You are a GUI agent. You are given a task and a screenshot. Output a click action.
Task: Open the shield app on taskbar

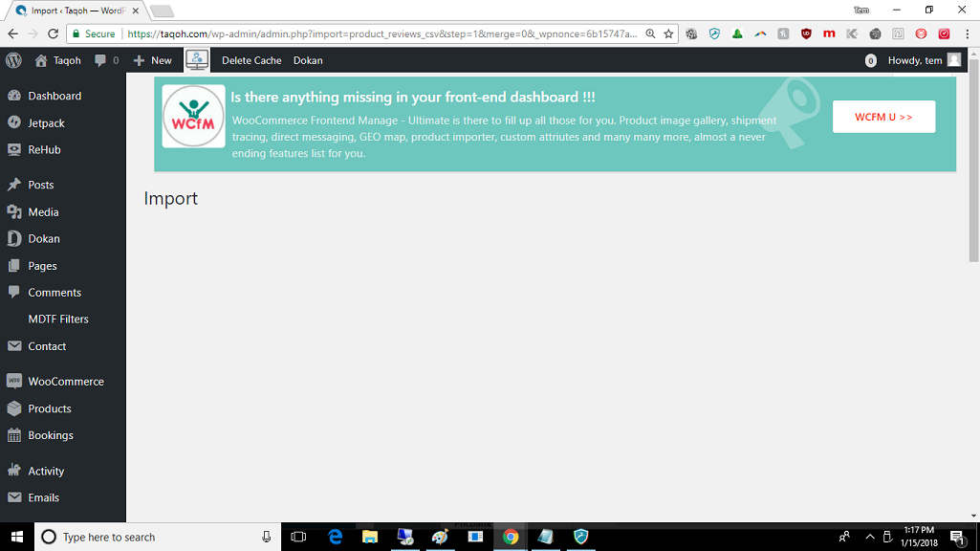tap(581, 537)
